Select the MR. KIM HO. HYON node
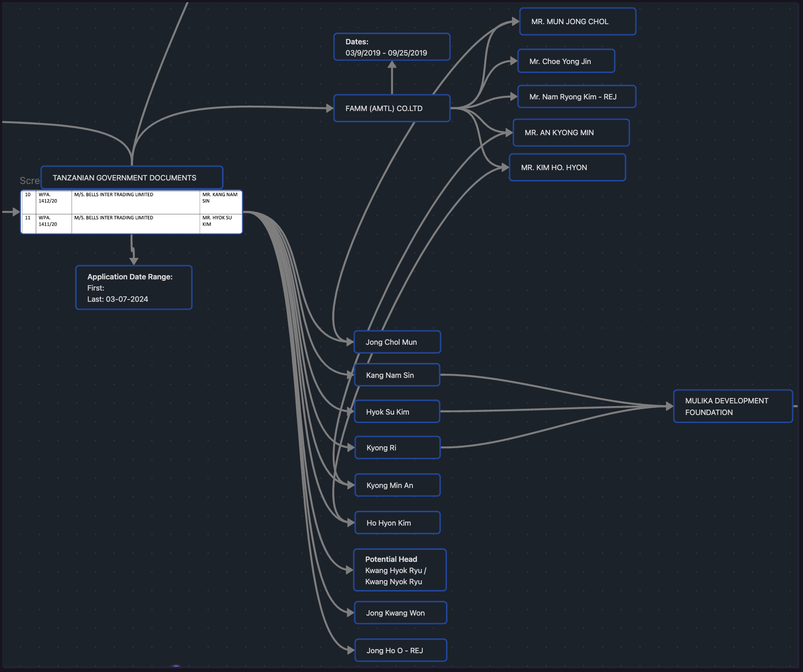 [567, 167]
